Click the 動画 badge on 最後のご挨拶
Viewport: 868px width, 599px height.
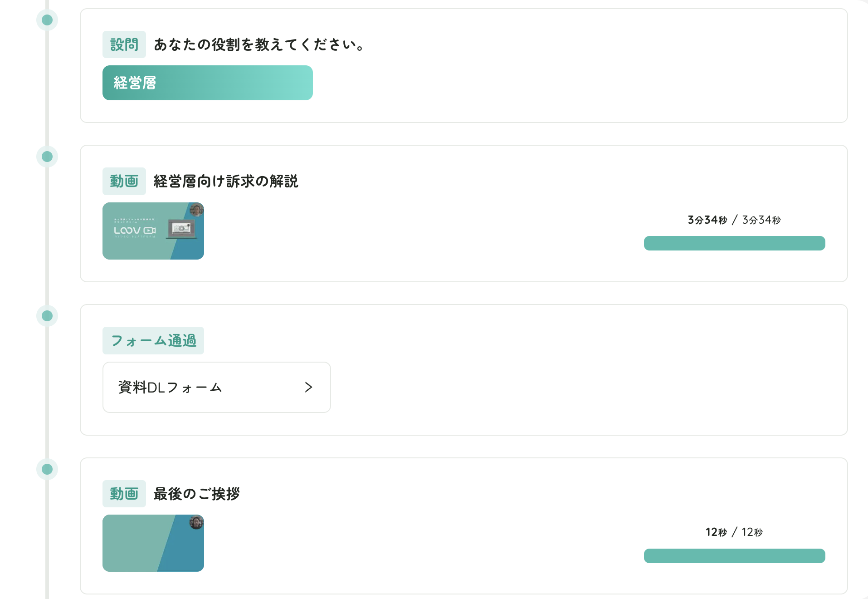pyautogui.click(x=124, y=494)
